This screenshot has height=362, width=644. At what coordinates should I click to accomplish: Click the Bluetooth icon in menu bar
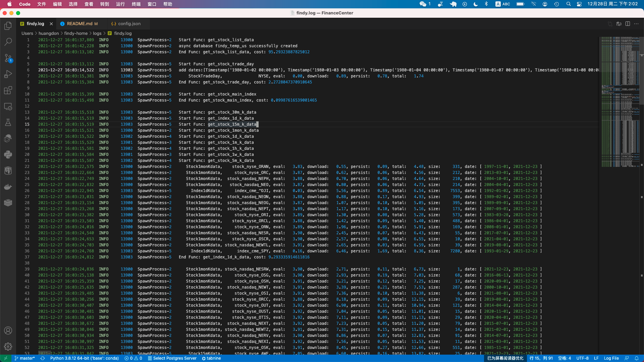click(486, 4)
